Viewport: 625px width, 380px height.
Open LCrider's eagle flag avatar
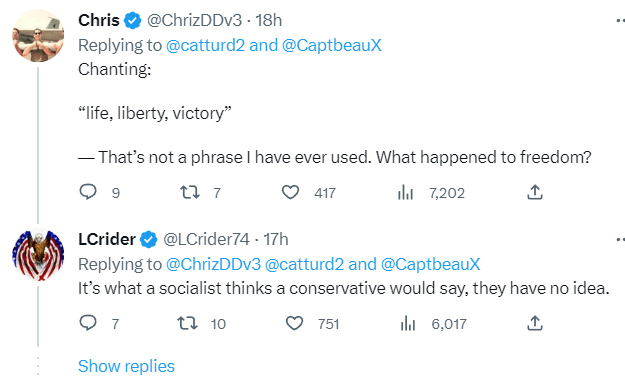(x=38, y=255)
